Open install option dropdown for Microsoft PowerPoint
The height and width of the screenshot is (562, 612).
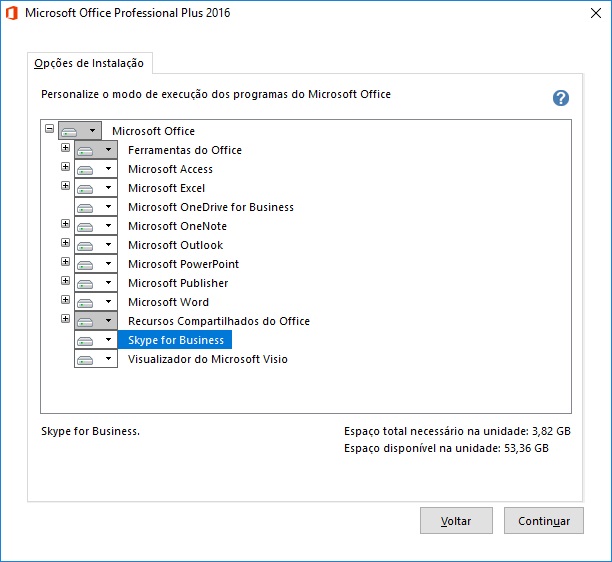(96, 263)
